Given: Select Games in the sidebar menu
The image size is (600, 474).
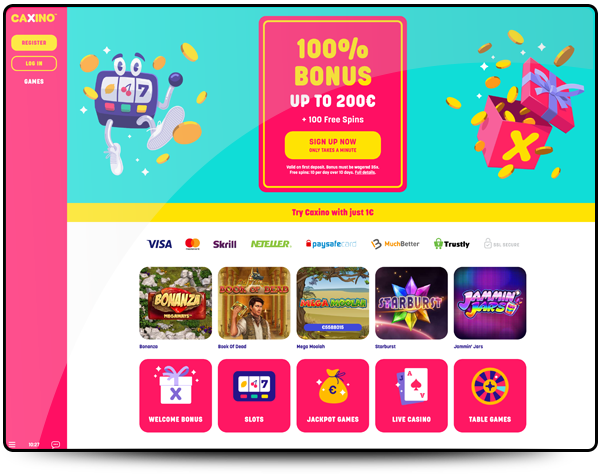Looking at the screenshot, I should [x=34, y=81].
